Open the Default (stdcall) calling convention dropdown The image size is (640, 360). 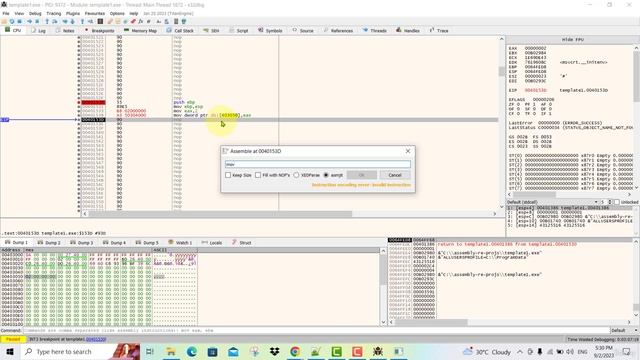tap(553, 202)
